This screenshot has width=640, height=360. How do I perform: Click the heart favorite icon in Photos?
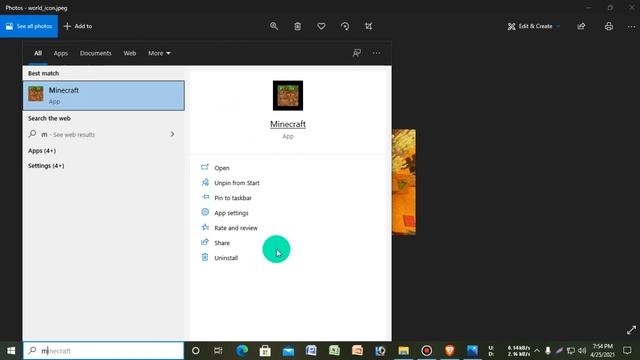click(x=321, y=26)
